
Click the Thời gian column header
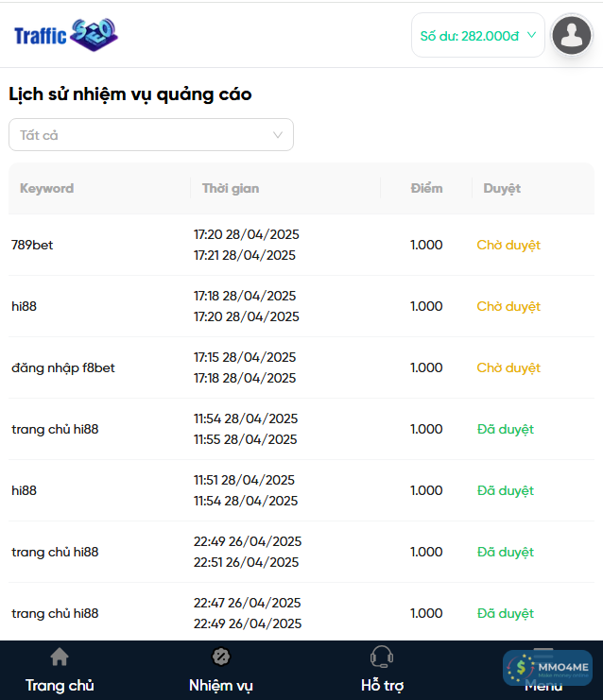[x=231, y=188]
